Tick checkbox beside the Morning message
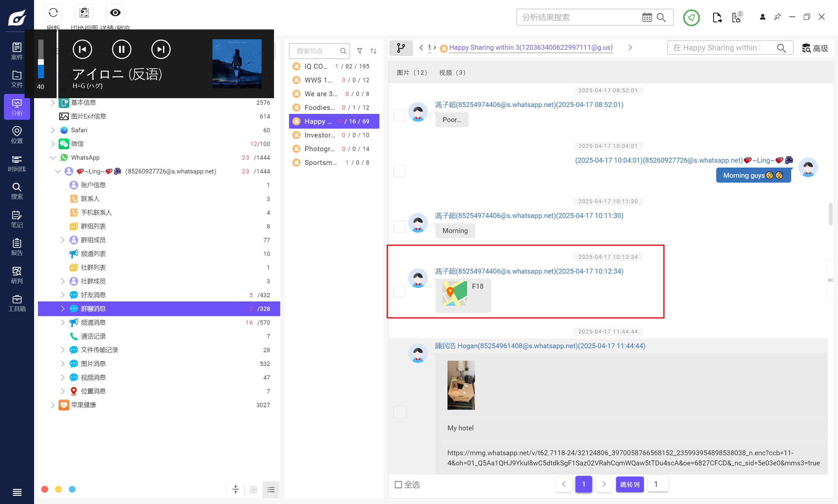Viewport: 838px width, 504px height. (399, 226)
